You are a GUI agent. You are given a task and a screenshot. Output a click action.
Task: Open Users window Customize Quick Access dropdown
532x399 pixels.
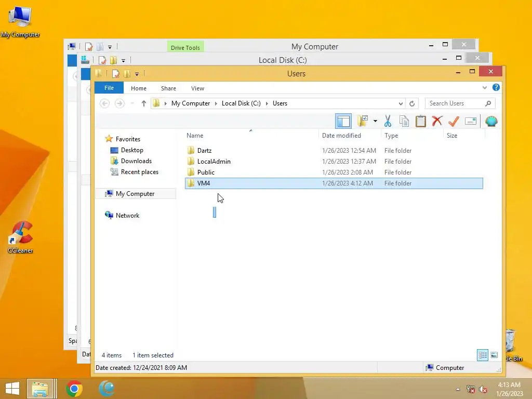(x=137, y=74)
